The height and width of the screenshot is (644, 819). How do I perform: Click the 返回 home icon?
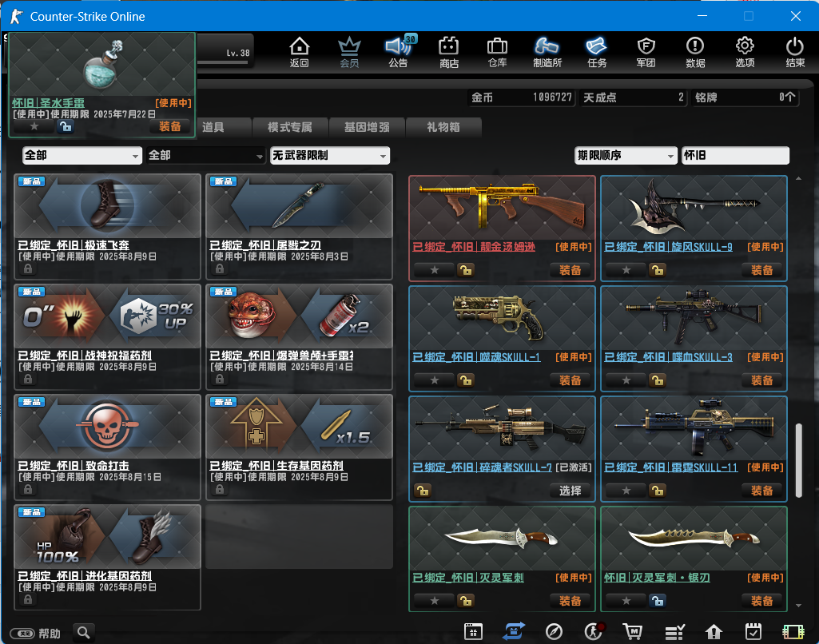tap(300, 52)
